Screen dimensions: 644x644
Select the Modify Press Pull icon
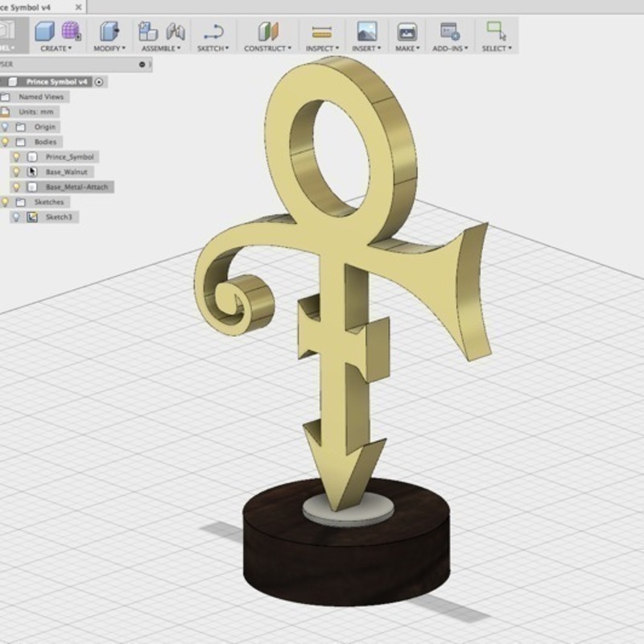point(109,31)
